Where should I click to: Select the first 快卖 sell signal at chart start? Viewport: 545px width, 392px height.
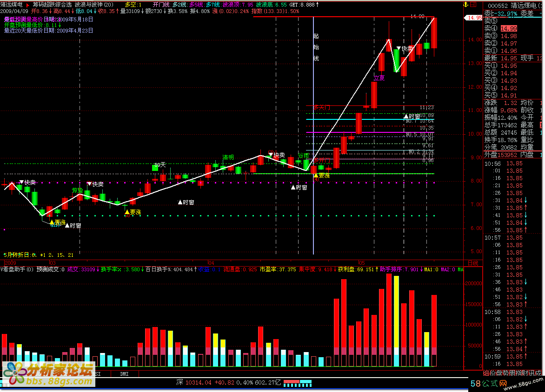coord(27,182)
